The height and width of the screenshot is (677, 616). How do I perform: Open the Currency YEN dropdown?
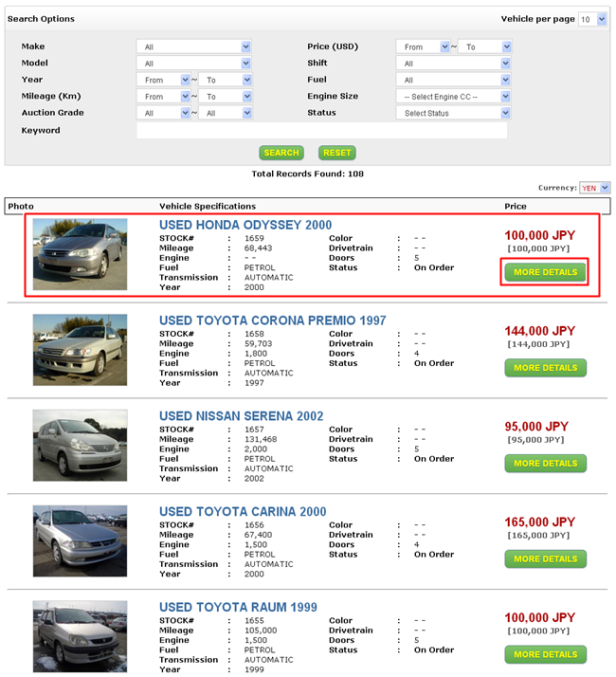coord(595,188)
